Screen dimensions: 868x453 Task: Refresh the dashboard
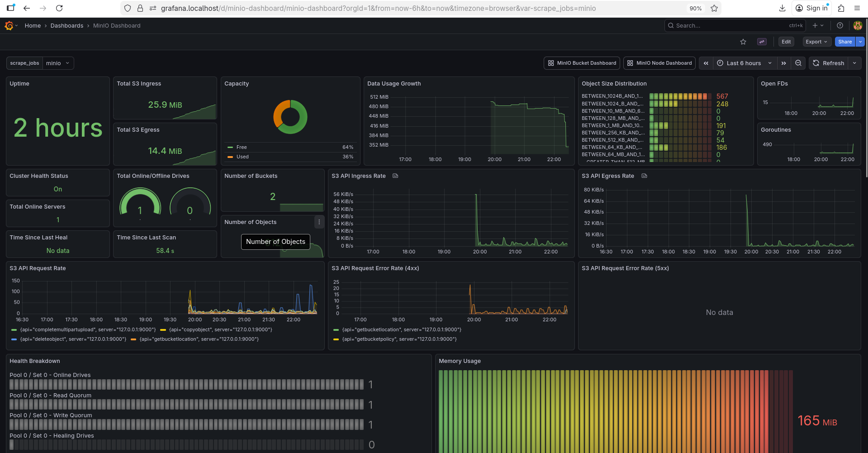[828, 63]
